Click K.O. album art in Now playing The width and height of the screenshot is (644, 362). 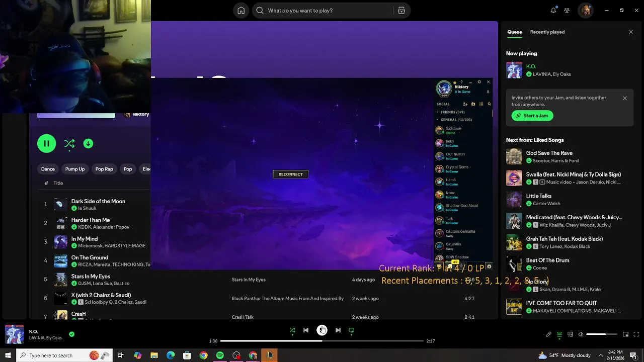514,70
